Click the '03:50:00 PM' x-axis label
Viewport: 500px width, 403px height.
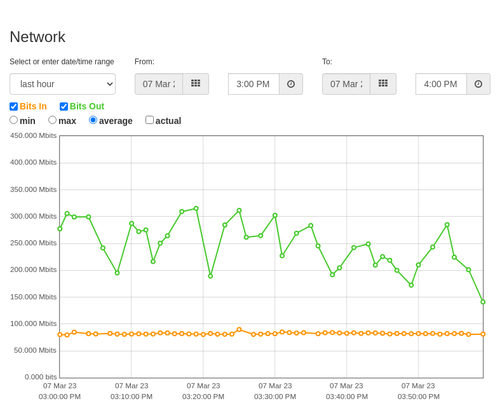418,397
